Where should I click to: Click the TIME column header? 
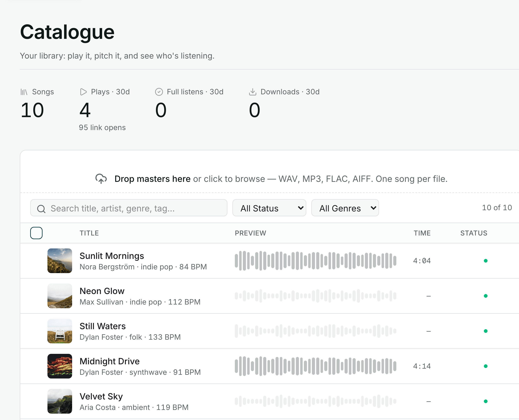422,233
